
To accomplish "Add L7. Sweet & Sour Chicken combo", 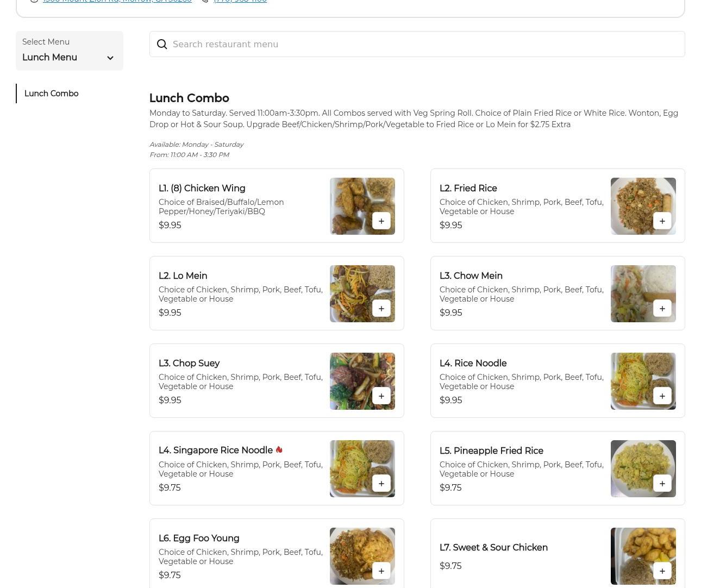I will [662, 571].
